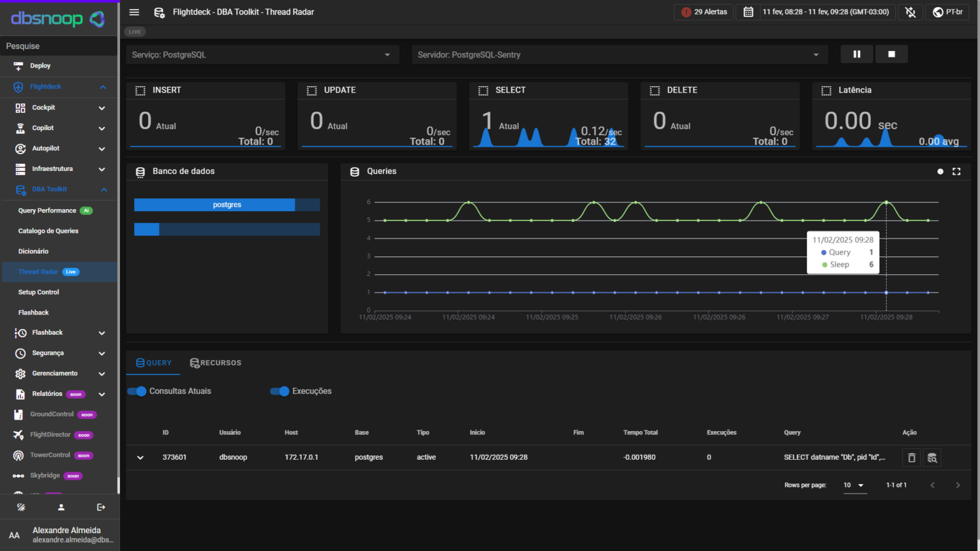Screen dimensions: 980x551
Task: Expand row 373601 details chevron
Action: (x=140, y=457)
